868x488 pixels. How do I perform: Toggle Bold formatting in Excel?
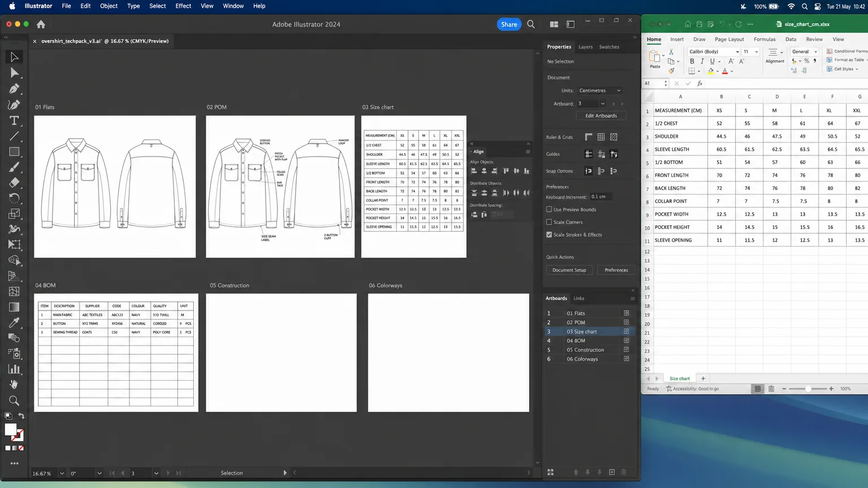pos(692,61)
